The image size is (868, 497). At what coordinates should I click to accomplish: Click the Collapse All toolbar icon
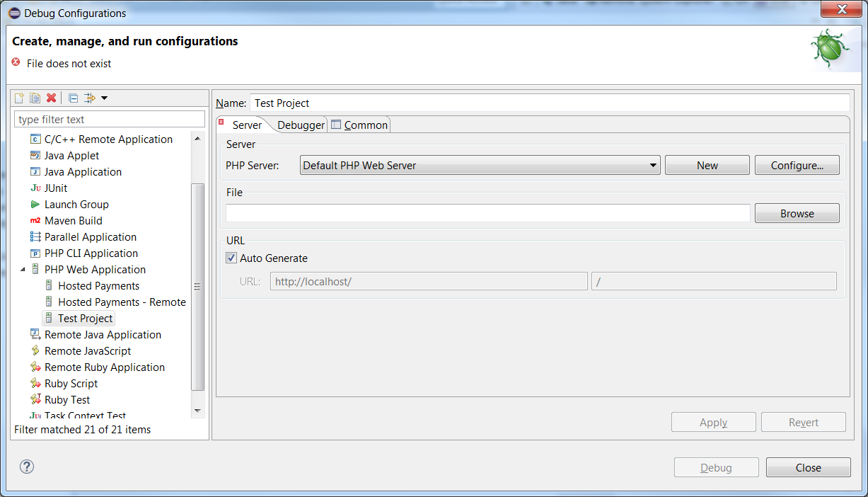coord(73,98)
